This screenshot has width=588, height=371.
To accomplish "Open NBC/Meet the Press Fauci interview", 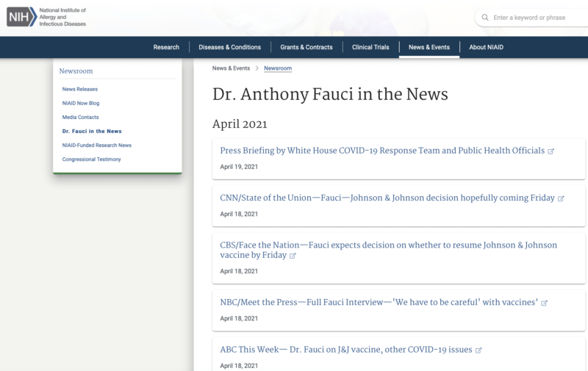I will coord(379,303).
